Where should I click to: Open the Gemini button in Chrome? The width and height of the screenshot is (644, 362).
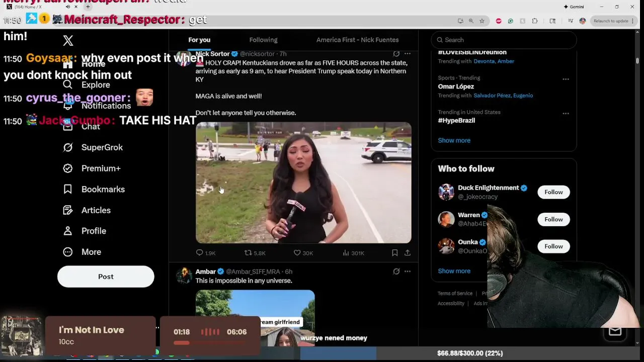tap(574, 7)
